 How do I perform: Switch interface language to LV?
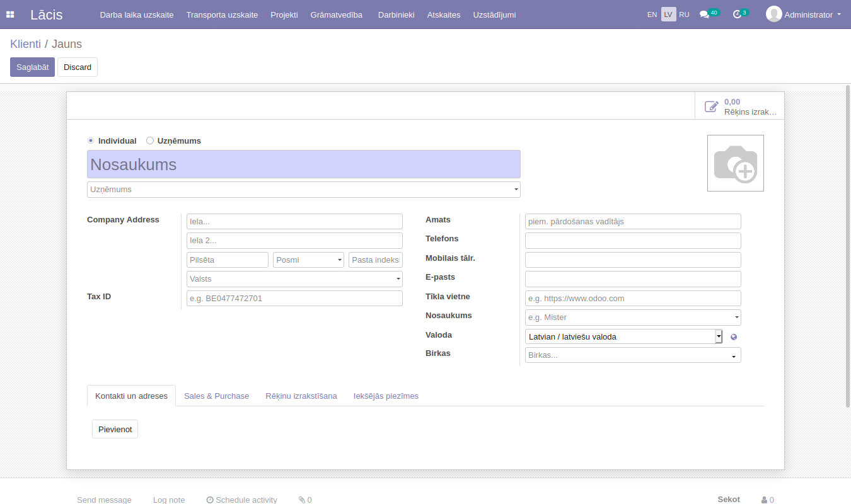click(668, 14)
